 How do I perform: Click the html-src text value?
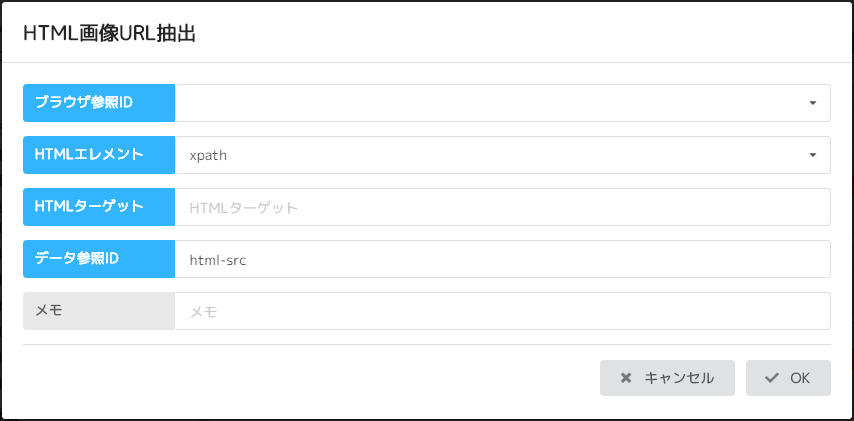[218, 259]
